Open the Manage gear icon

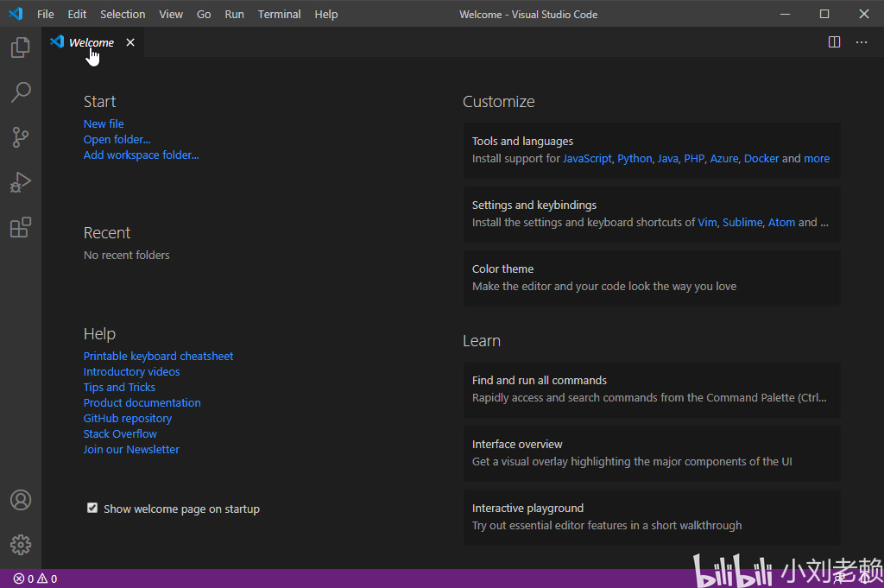coord(21,545)
